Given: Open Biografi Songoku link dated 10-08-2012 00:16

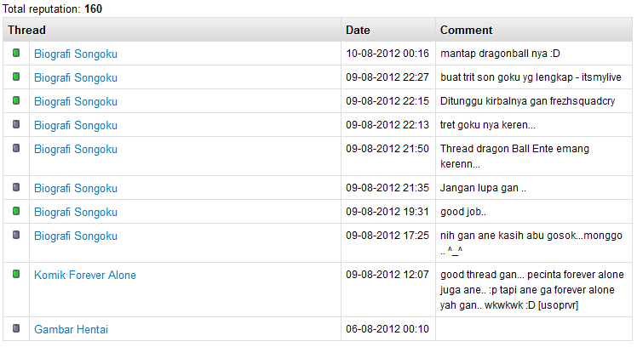Looking at the screenshot, I should [x=76, y=54].
